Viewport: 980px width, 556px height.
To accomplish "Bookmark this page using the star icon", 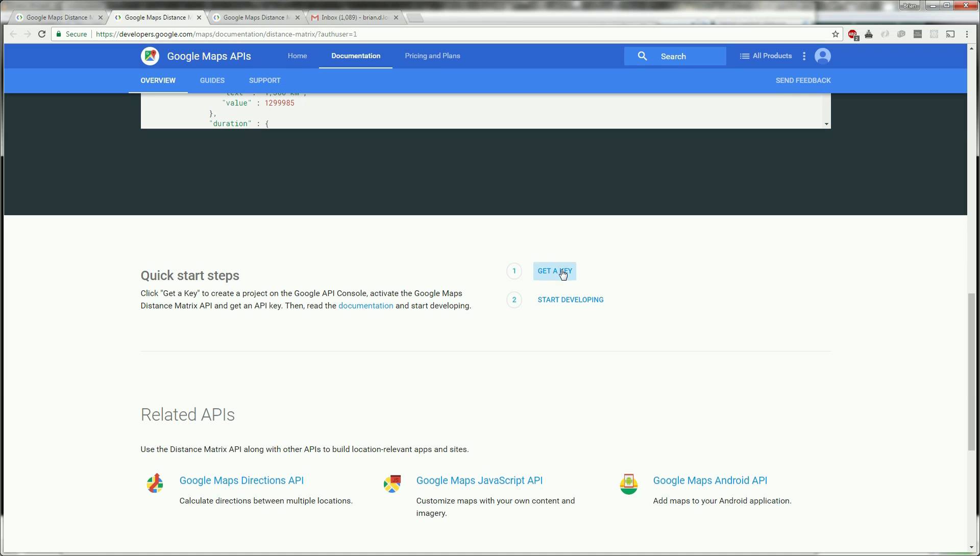I will [x=836, y=34].
